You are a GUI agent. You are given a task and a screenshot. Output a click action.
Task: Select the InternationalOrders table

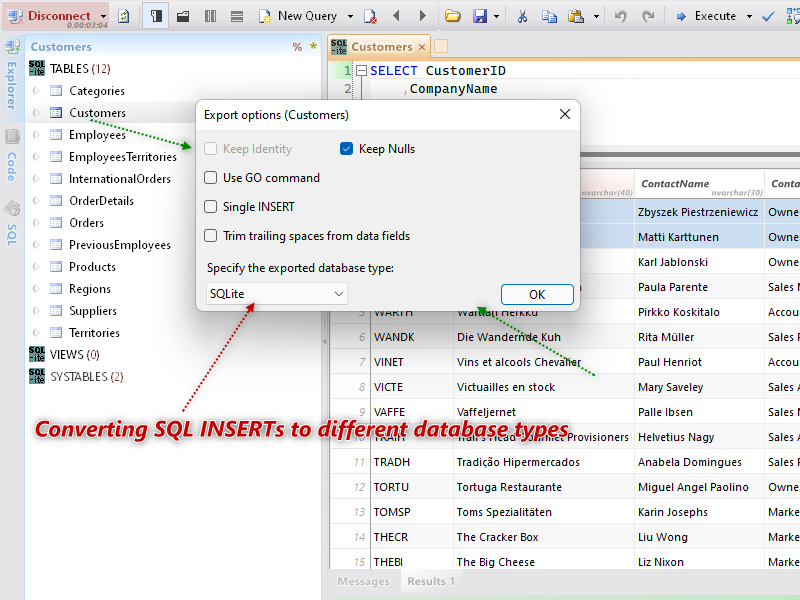point(120,179)
